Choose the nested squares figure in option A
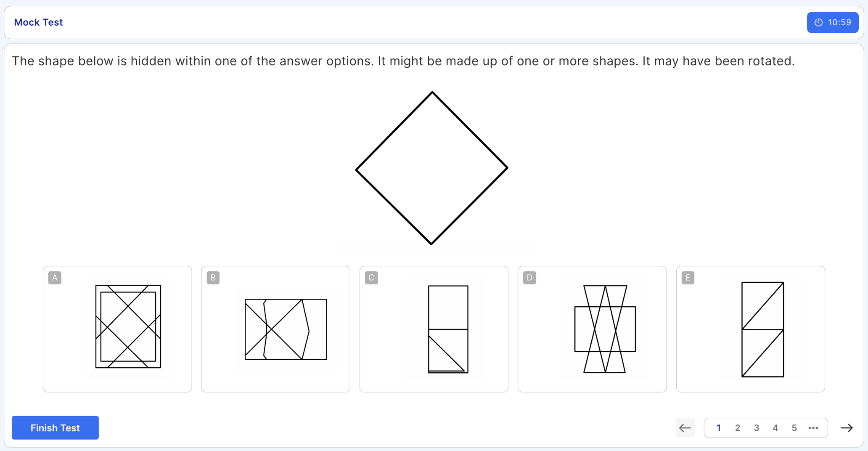This screenshot has width=868, height=451. tap(128, 326)
